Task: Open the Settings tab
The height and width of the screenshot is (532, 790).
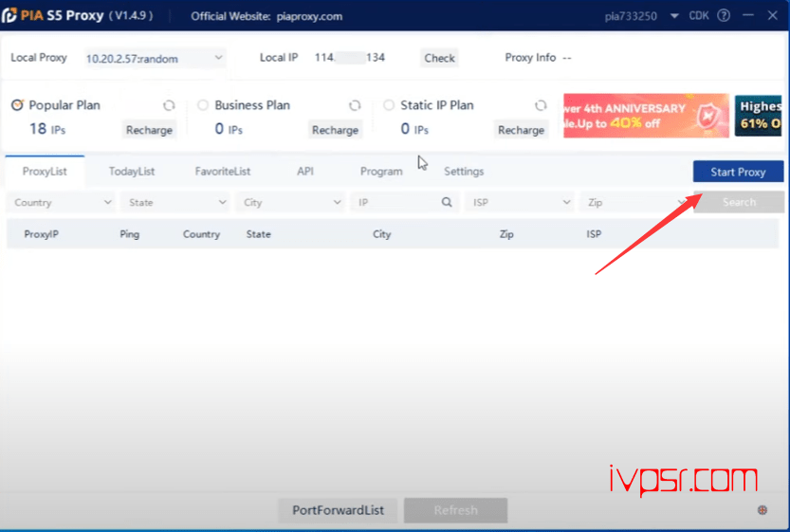Action: (464, 172)
